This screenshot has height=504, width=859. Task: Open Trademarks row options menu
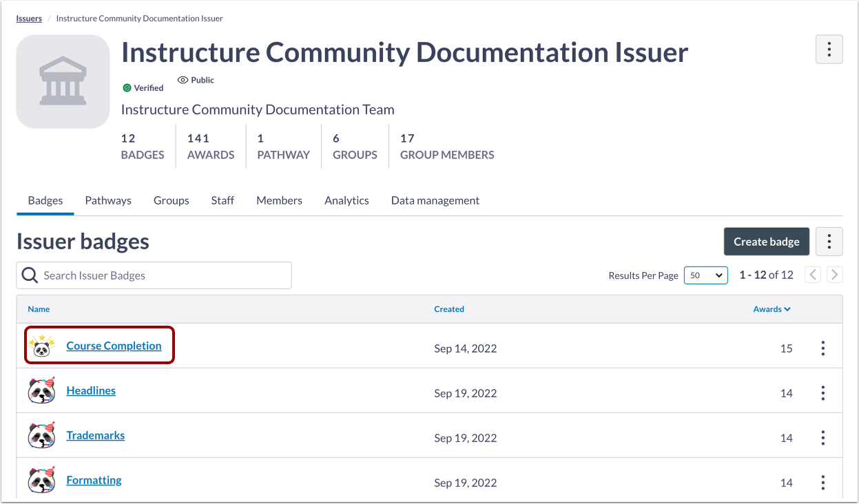[822, 438]
